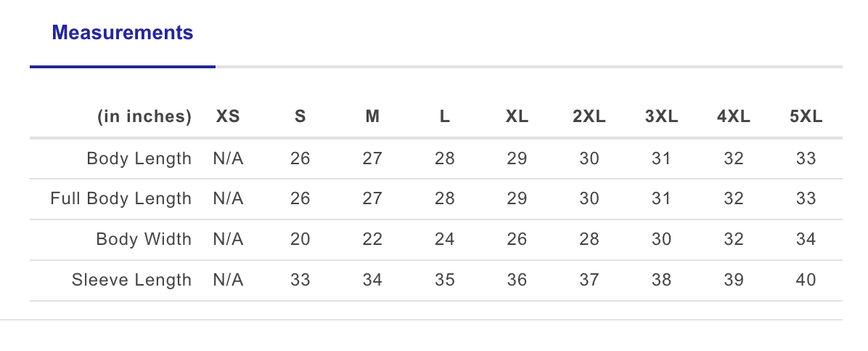This screenshot has width=868, height=351.
Task: Select Body Length value for 4XL
Action: click(x=734, y=158)
